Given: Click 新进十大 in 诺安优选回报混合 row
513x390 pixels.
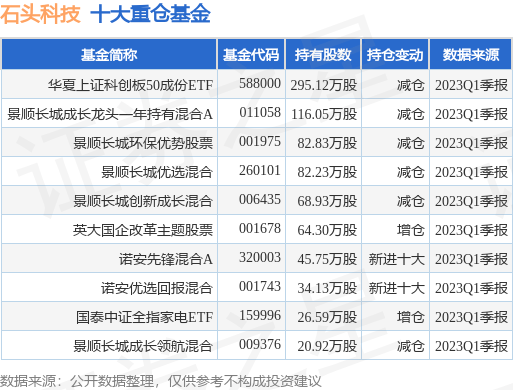Looking at the screenshot, I should pos(396,288).
